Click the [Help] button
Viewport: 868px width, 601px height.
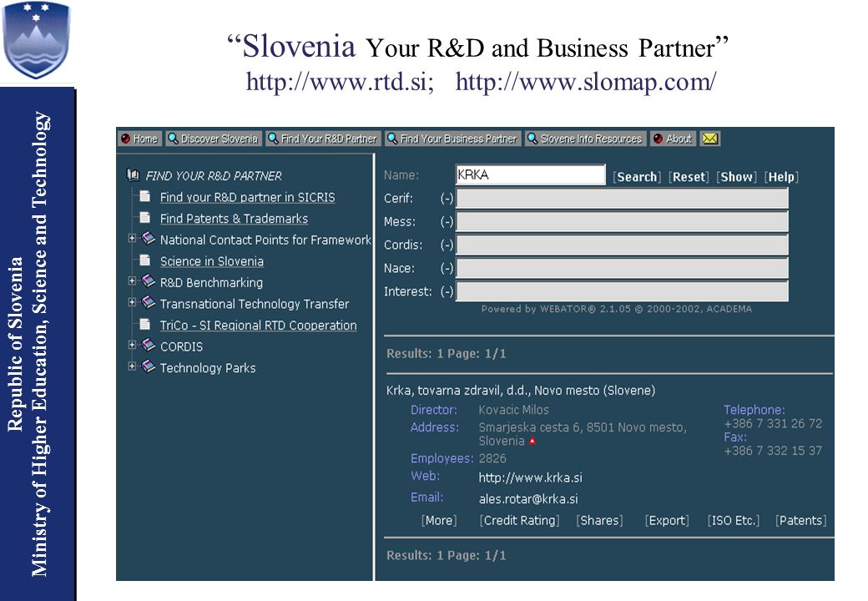pos(781,177)
